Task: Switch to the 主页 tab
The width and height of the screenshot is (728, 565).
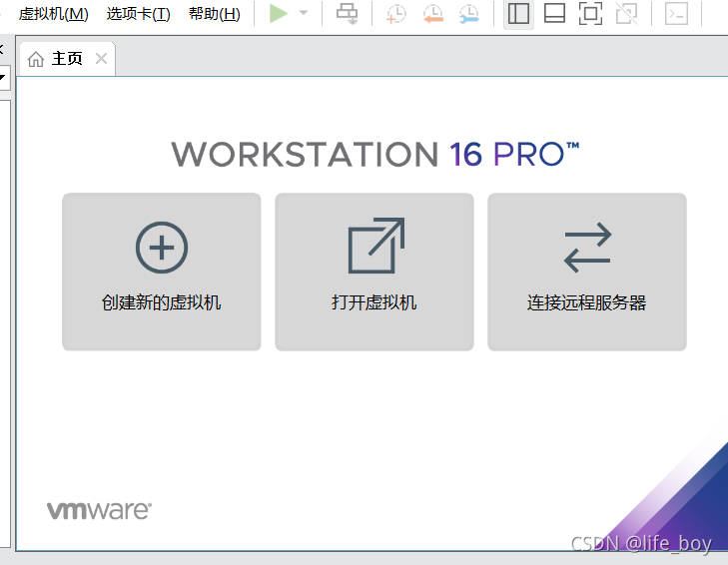Action: point(67,59)
